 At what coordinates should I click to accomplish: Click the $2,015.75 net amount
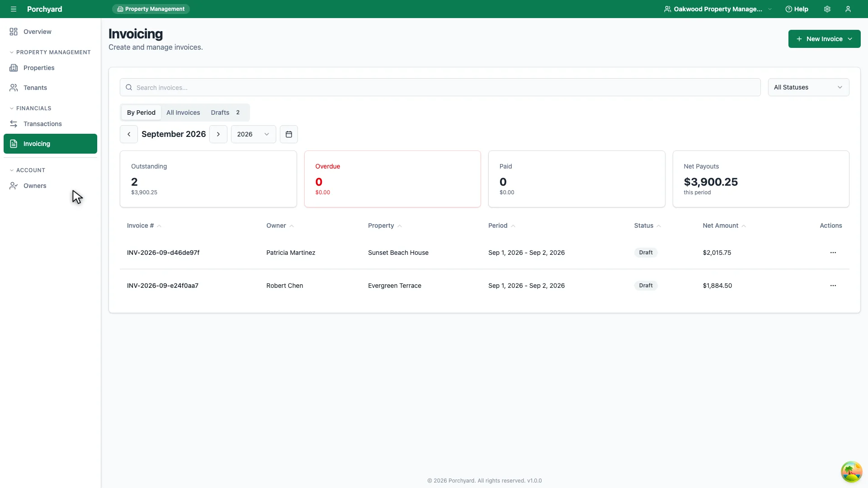pos(717,253)
